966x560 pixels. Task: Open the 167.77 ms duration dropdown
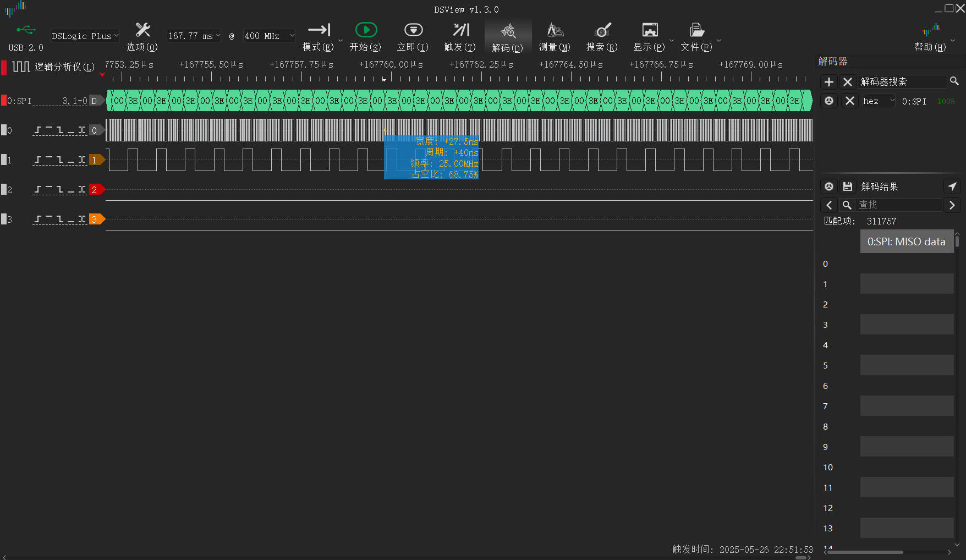[x=194, y=36]
